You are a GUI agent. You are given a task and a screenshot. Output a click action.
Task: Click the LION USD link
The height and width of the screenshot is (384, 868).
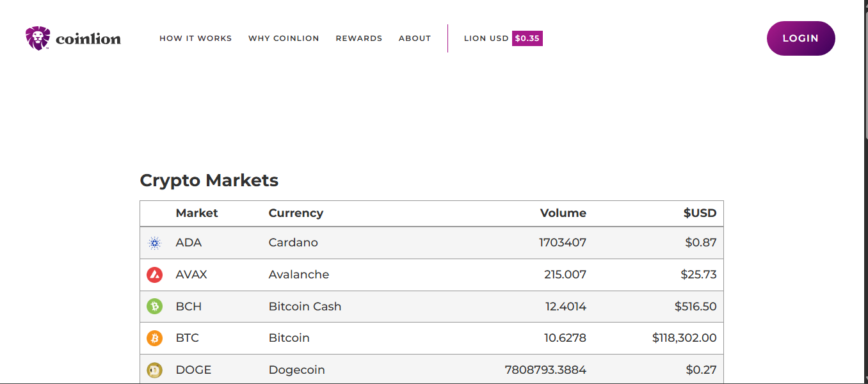coord(486,38)
